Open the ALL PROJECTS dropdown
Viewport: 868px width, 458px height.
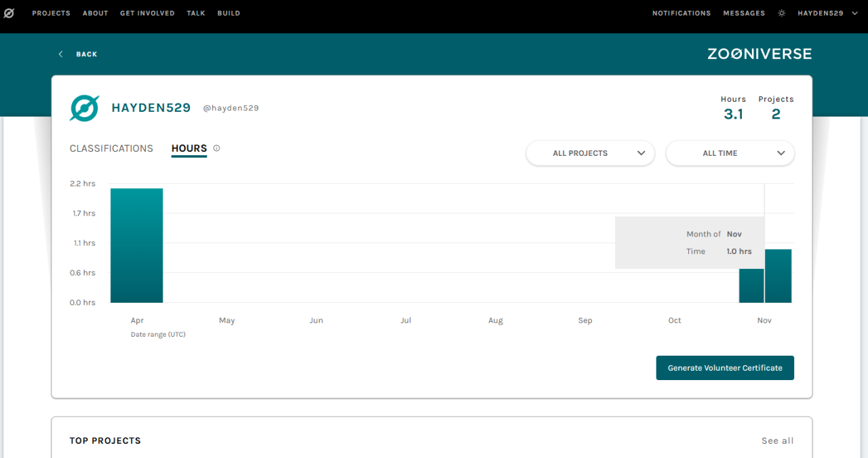coord(590,153)
